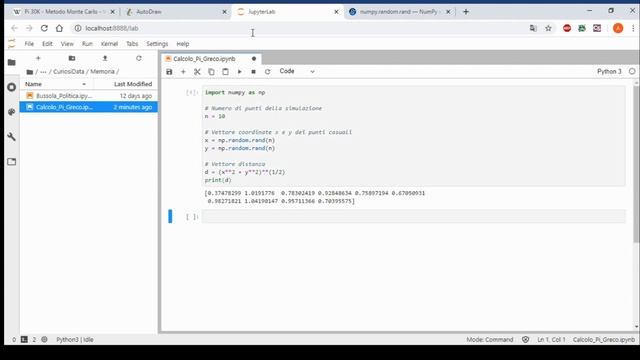Bookmark this page with the star
640x360 pixels.
tap(548, 28)
